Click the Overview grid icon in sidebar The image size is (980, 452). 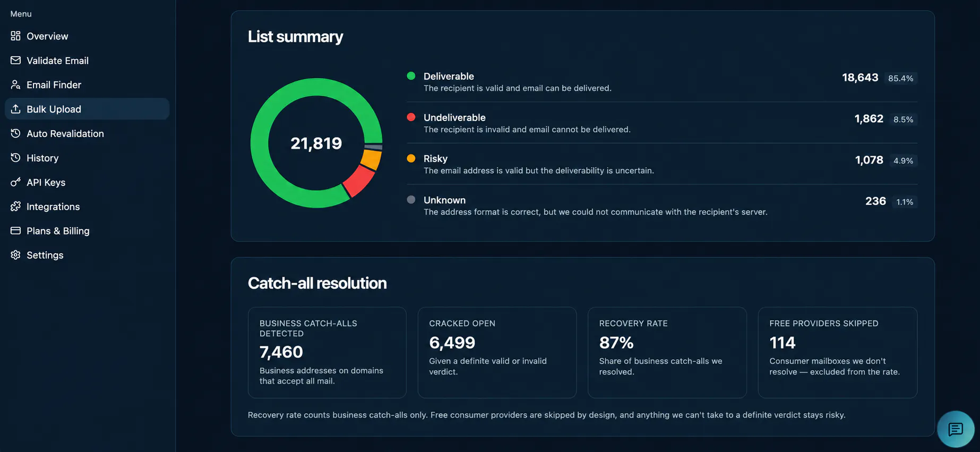pyautogui.click(x=15, y=36)
